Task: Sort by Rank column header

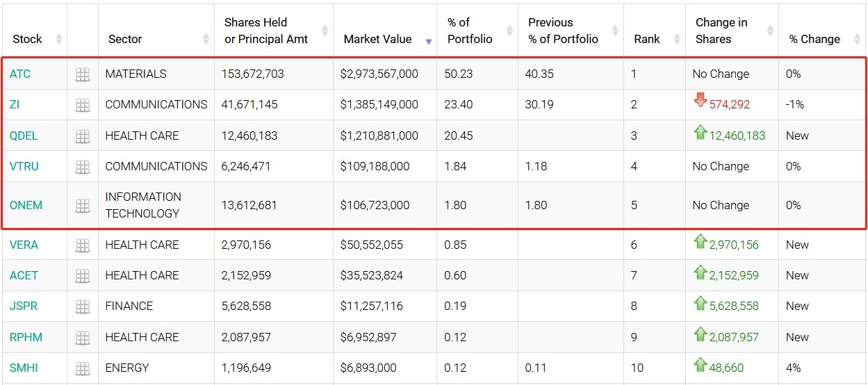Action: click(647, 39)
